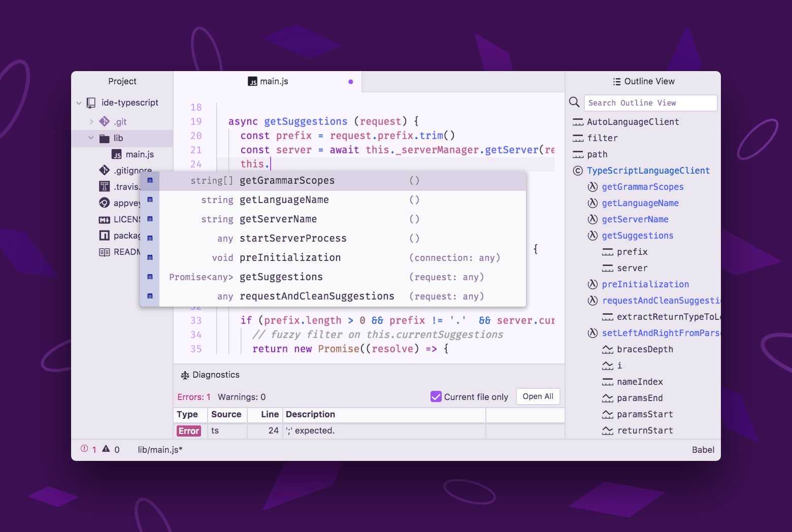Viewport: 792px width, 532px height.
Task: Click the AppVeyor icon in project tree
Action: coord(104,203)
